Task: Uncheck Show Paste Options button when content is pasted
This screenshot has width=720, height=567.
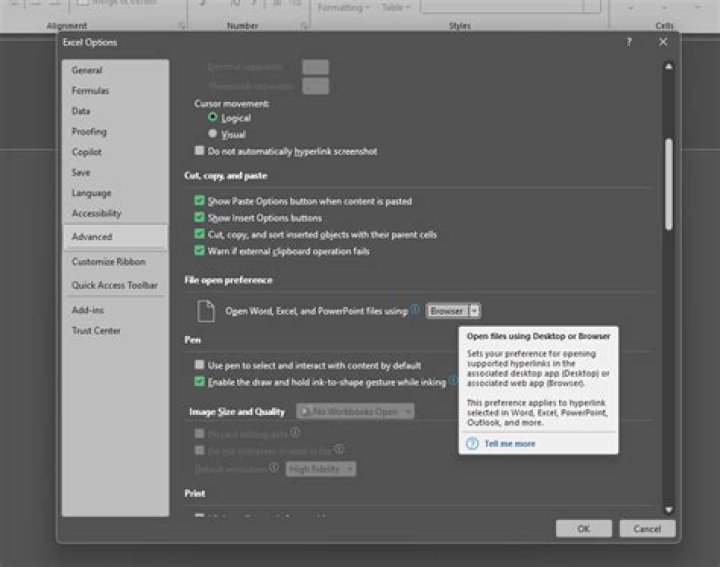Action: (x=199, y=201)
